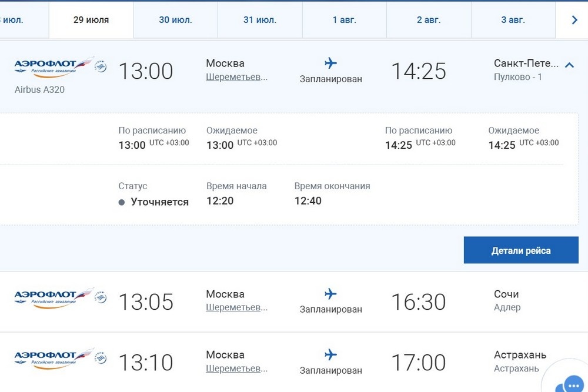Click SkyTeam badge beside the first Aeroflot logo
588x392 pixels.
tap(101, 66)
